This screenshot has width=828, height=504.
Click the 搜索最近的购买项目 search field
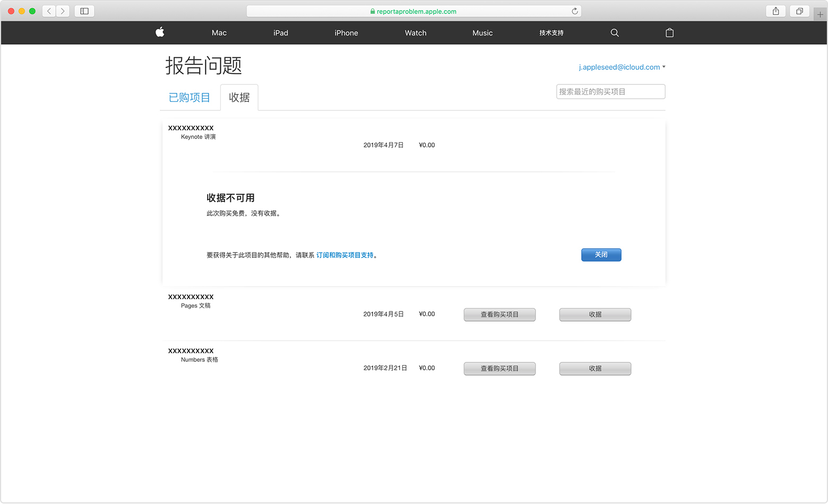pos(610,92)
